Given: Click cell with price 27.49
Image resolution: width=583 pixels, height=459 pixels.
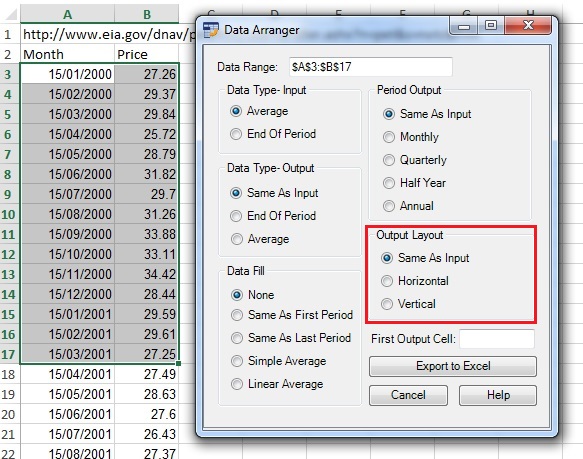Looking at the screenshot, I should [x=147, y=374].
